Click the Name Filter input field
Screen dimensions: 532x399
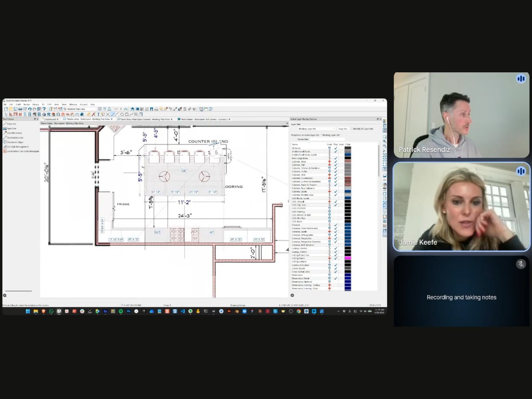click(327, 139)
